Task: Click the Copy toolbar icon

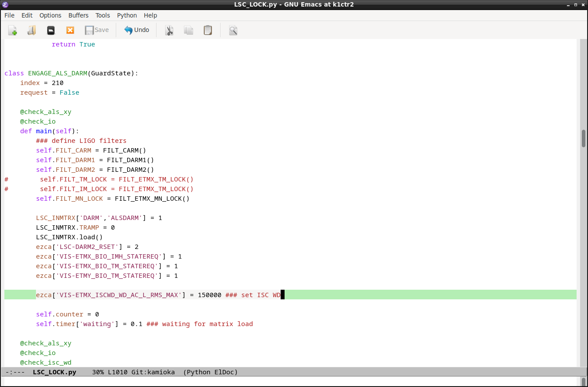Action: point(189,30)
